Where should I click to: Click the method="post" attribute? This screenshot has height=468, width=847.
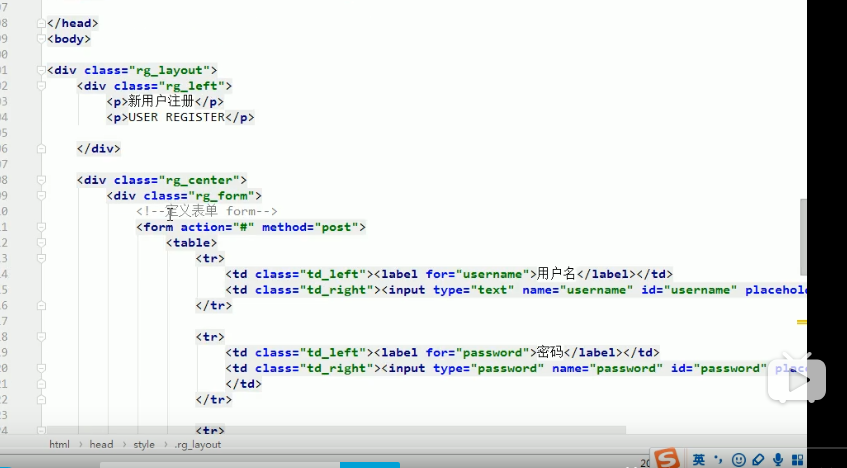click(x=310, y=227)
